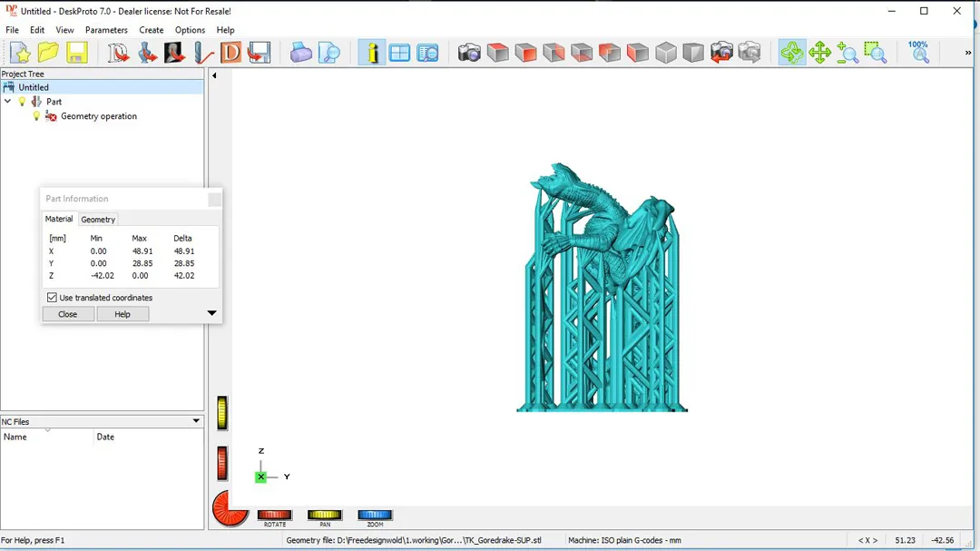The height and width of the screenshot is (551, 980).
Task: Uncheck Use translated coordinates
Action: click(52, 298)
